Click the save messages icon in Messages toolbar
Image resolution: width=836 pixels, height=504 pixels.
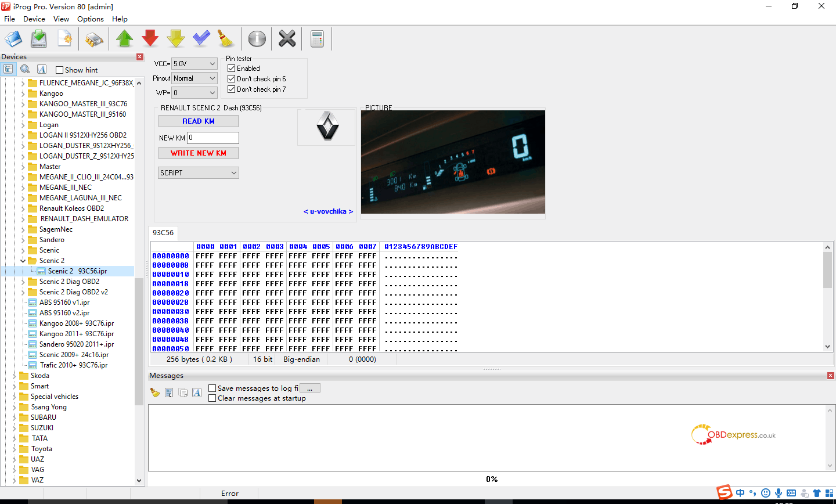coord(169,393)
